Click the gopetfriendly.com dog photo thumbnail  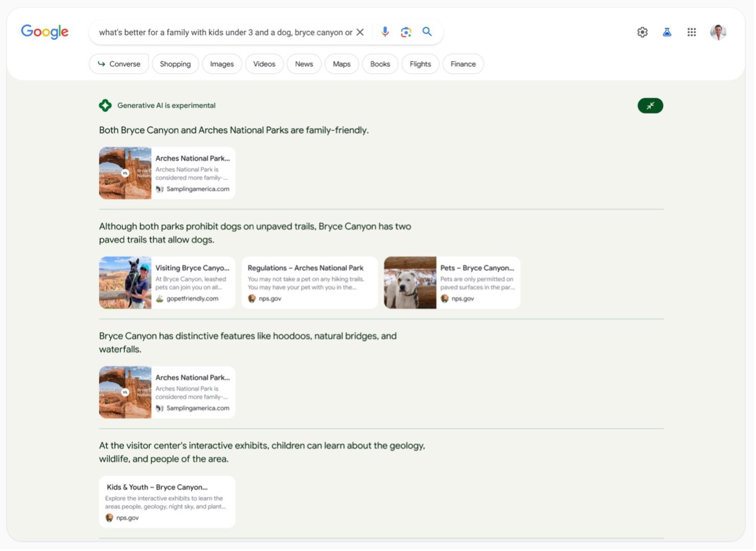tap(125, 282)
